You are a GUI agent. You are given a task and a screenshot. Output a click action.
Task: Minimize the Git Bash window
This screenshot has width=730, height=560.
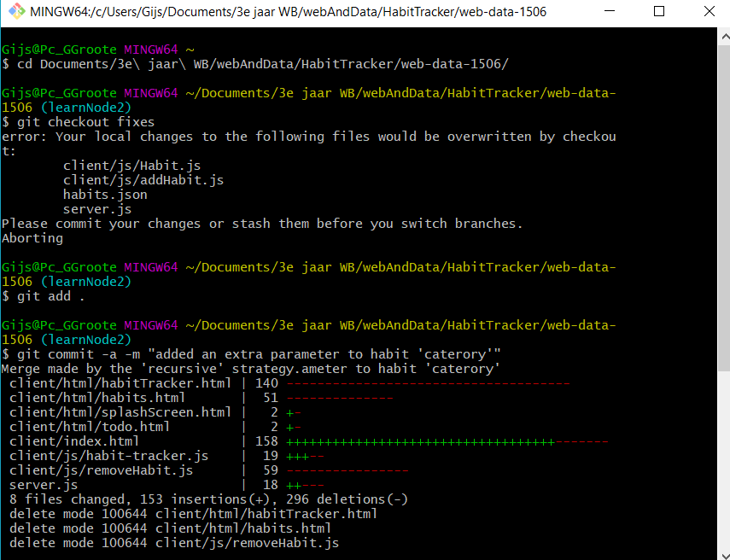tap(610, 11)
